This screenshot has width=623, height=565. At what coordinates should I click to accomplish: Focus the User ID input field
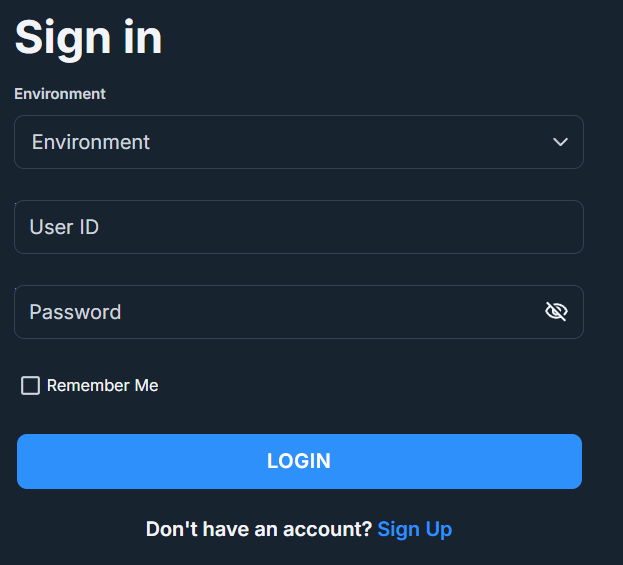pyautogui.click(x=299, y=227)
